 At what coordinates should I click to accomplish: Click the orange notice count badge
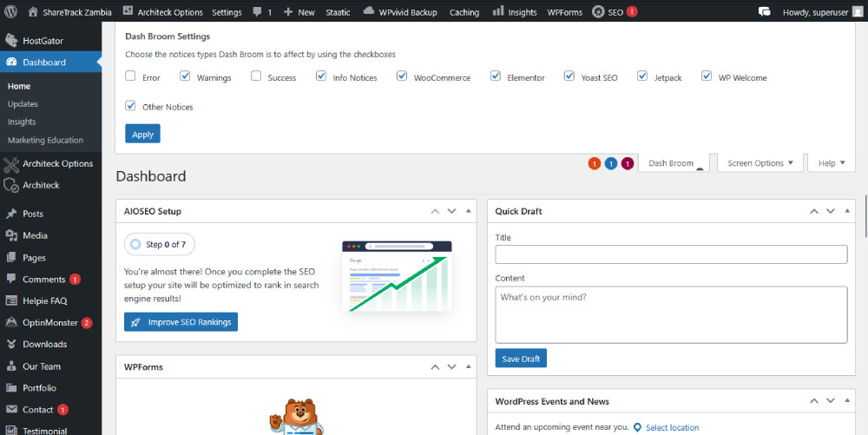[595, 163]
